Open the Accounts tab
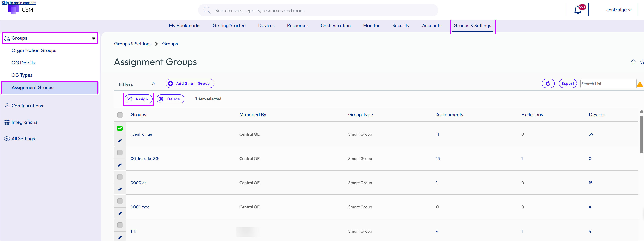The width and height of the screenshot is (644, 241). [431, 26]
